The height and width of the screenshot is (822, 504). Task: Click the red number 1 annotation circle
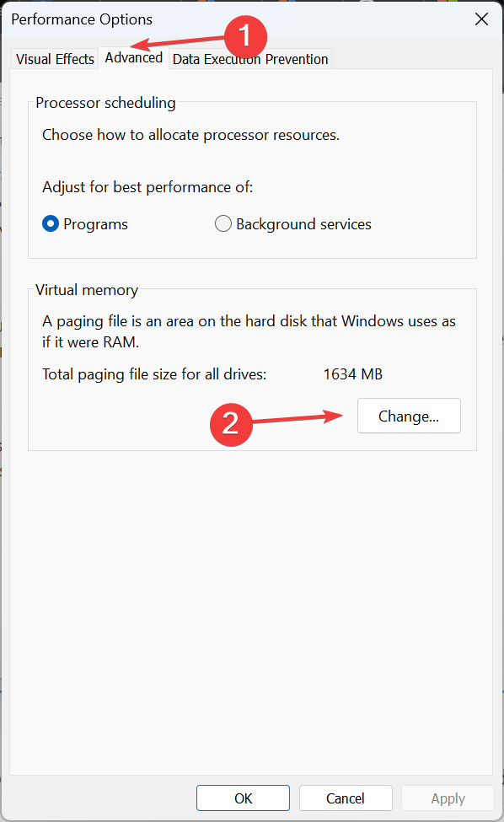tap(245, 37)
